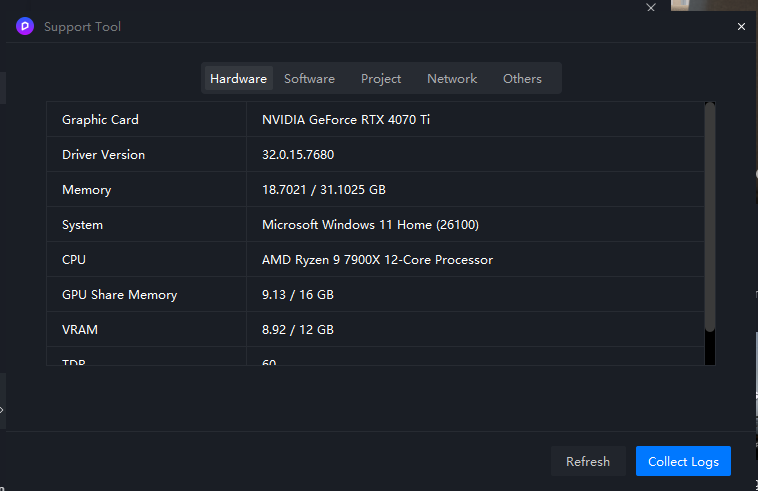
Task: Click the Support Tool title text
Action: pos(82,27)
